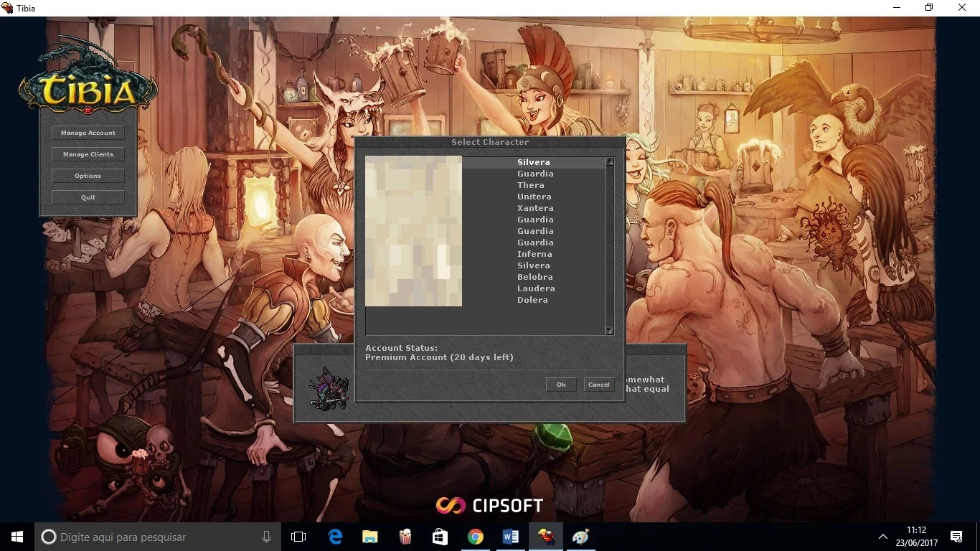Viewport: 980px width, 551px height.
Task: Open Task View in the taskbar
Action: [298, 537]
